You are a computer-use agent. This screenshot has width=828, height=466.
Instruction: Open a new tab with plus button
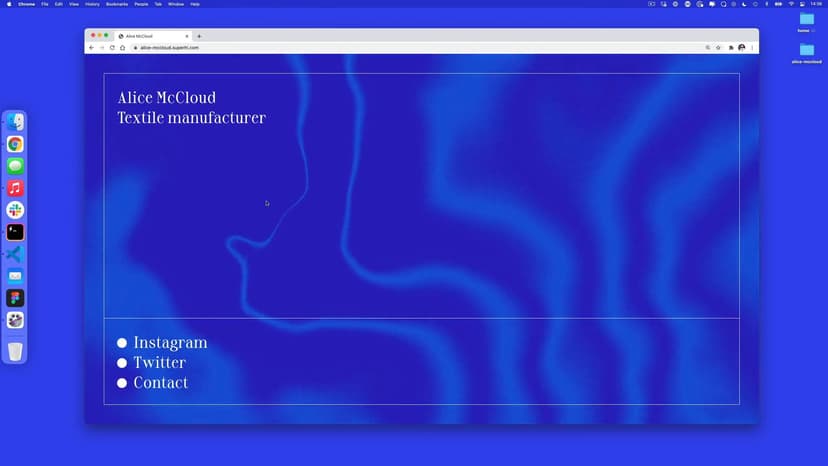coord(199,36)
